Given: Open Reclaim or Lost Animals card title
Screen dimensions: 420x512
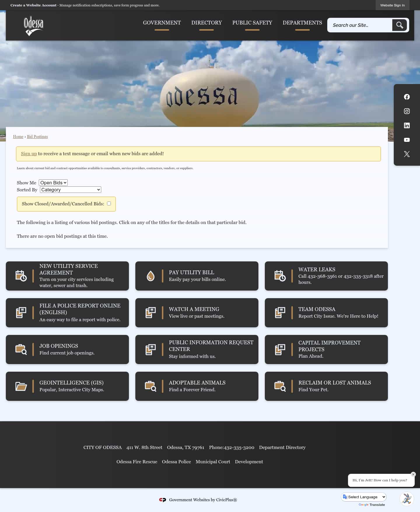Looking at the screenshot, I should pos(335,382).
